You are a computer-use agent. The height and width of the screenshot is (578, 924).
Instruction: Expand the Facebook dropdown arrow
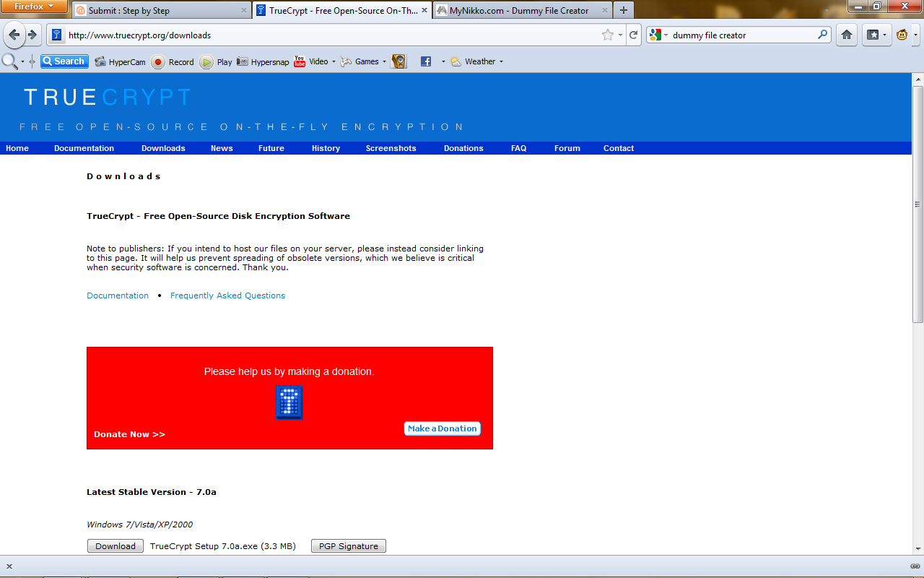(443, 62)
